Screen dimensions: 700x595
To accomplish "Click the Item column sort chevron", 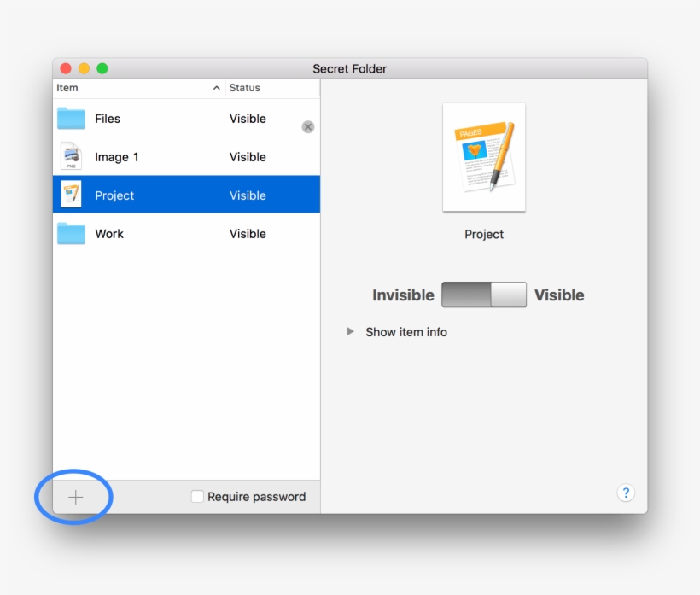I will click(x=217, y=88).
